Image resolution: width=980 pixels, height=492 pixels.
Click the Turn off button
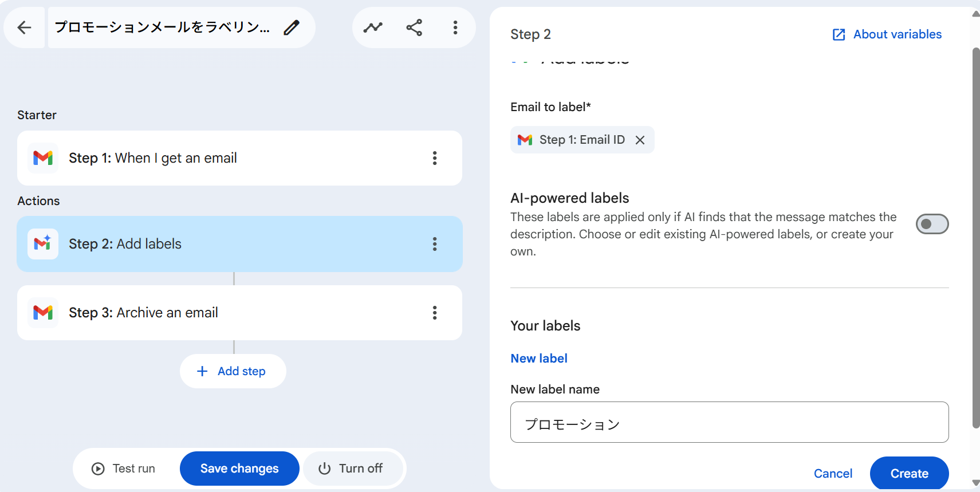coord(351,469)
